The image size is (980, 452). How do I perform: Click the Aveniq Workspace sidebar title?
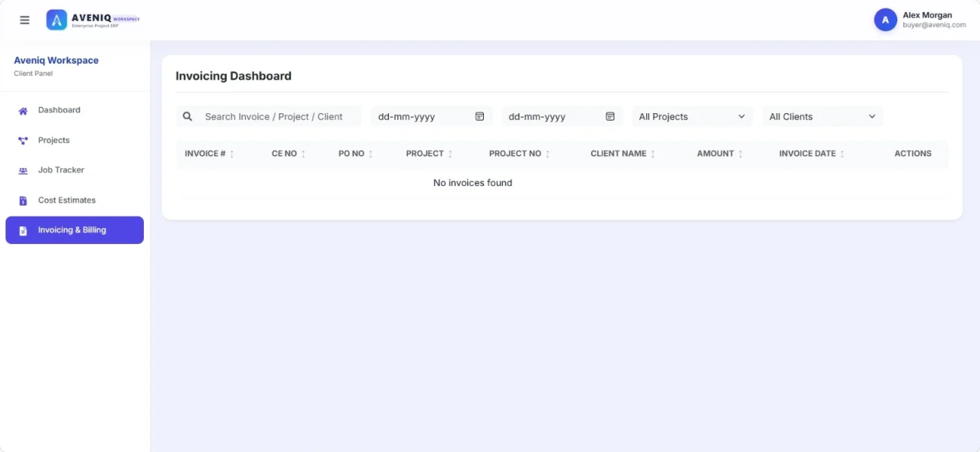point(56,60)
